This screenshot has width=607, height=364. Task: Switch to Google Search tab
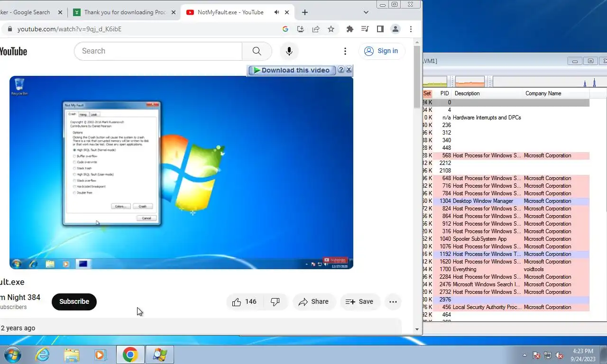click(28, 12)
